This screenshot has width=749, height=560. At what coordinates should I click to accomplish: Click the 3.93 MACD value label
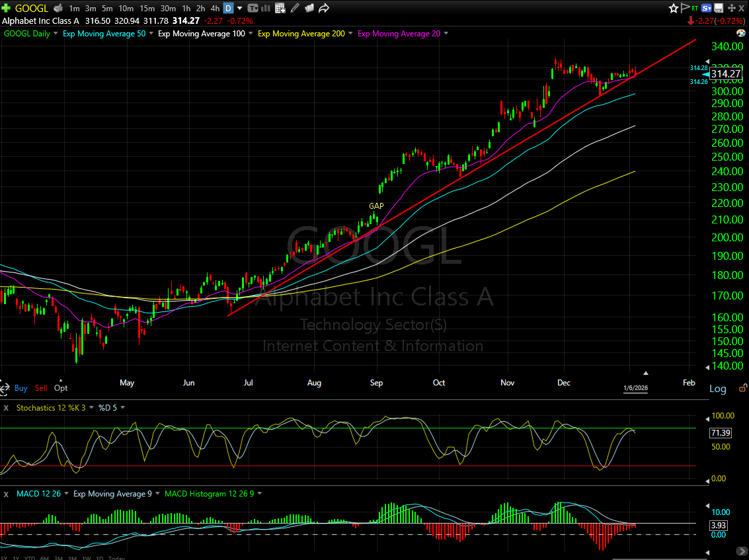tap(719, 526)
